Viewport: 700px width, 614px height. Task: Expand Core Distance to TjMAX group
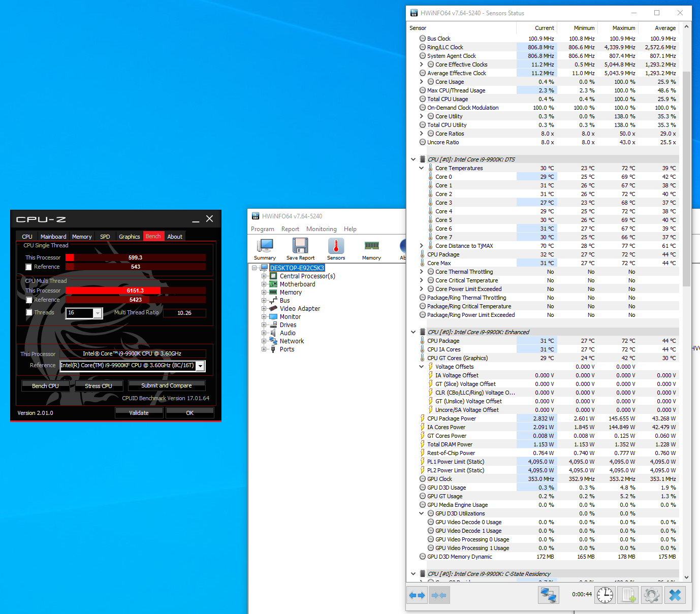(421, 246)
